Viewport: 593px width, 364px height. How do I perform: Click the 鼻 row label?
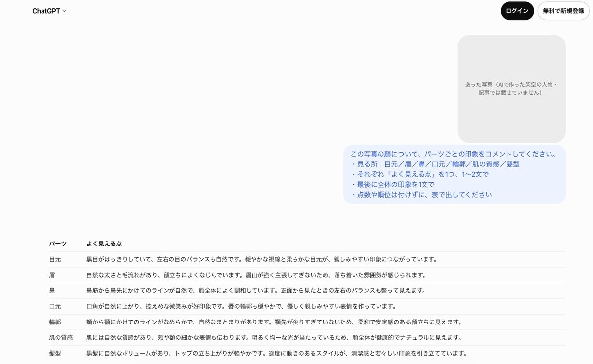point(52,291)
